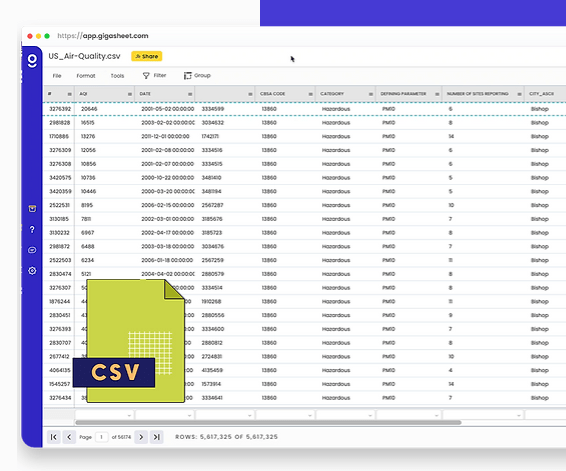Click the page number input field

tap(102, 437)
